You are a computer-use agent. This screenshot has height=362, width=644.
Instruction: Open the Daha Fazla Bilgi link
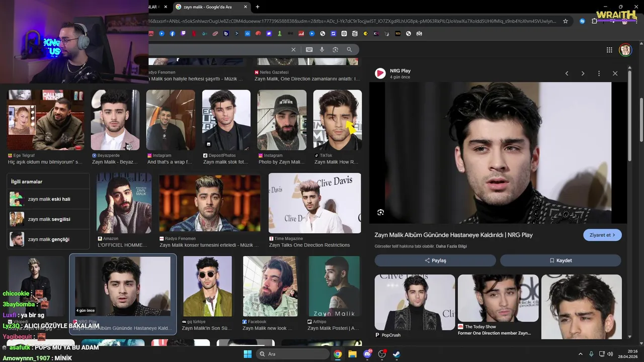click(451, 246)
